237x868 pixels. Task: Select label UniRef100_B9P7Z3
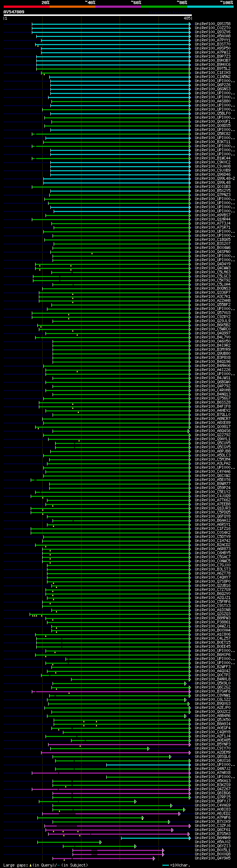[x=213, y=56]
